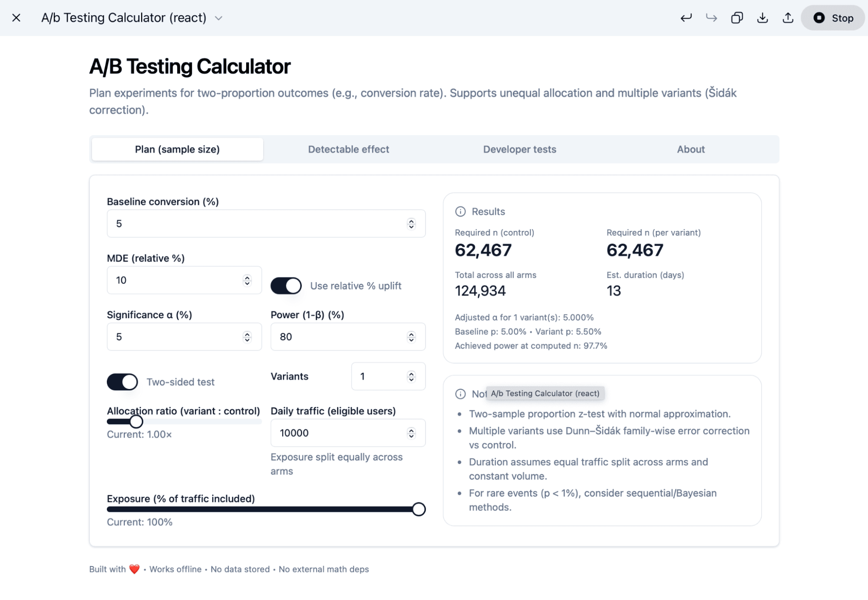Viewport: 868px width, 600px height.
Task: Click the redo arrow icon
Action: (711, 18)
